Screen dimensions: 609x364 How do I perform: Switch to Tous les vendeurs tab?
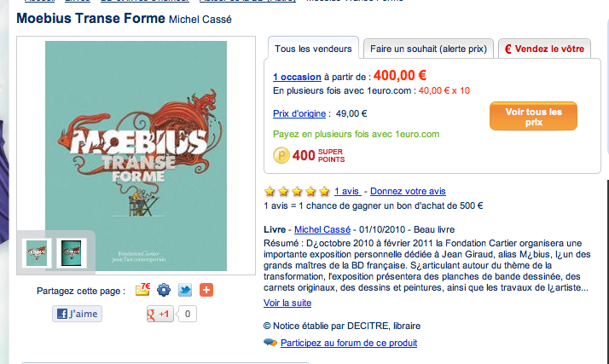click(x=313, y=49)
